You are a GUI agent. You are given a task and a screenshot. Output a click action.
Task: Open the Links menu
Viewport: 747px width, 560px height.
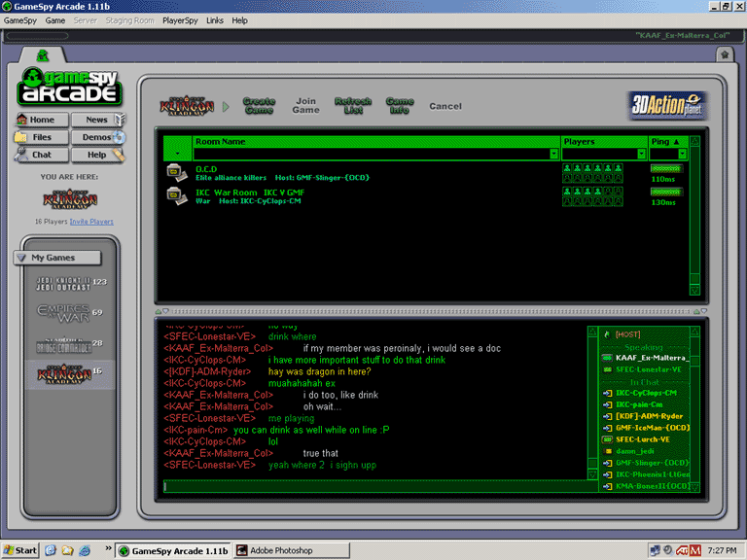[215, 20]
